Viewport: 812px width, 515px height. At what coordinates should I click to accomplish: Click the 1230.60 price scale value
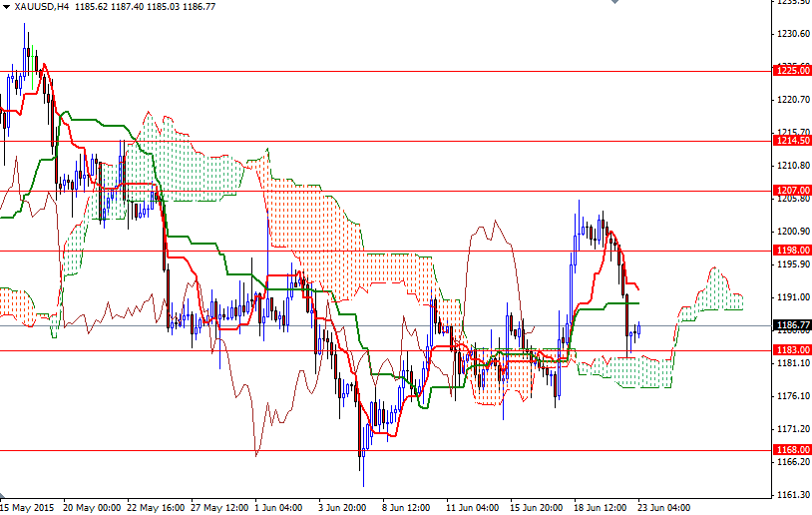pos(791,34)
